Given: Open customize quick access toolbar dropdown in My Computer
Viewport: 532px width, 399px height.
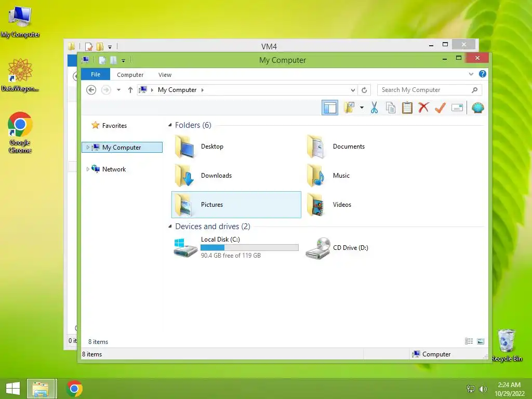Looking at the screenshot, I should point(123,60).
